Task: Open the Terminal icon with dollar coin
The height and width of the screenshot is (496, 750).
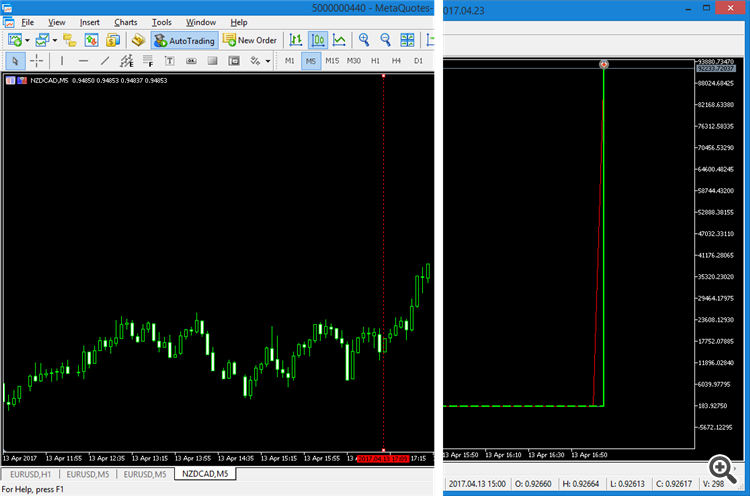Action: (x=113, y=40)
